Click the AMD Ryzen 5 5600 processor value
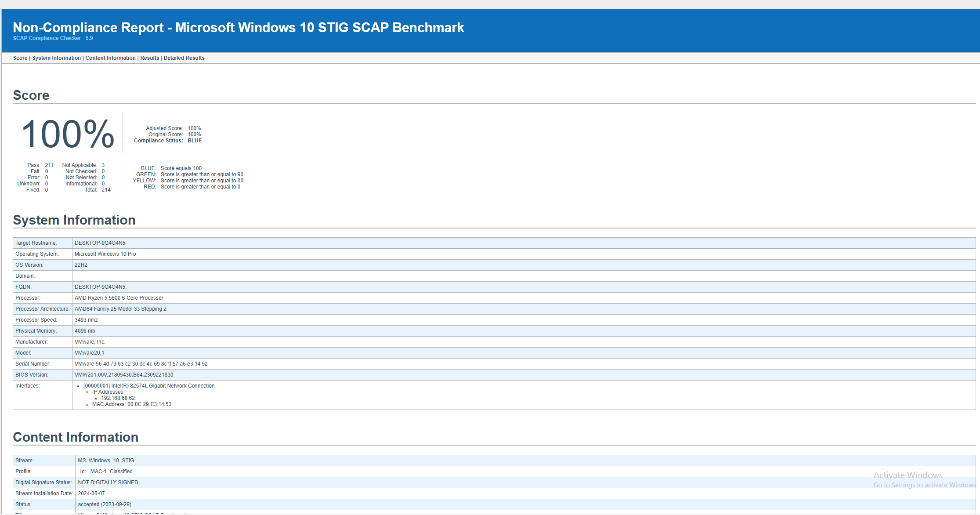The height and width of the screenshot is (515, 980). [x=119, y=297]
